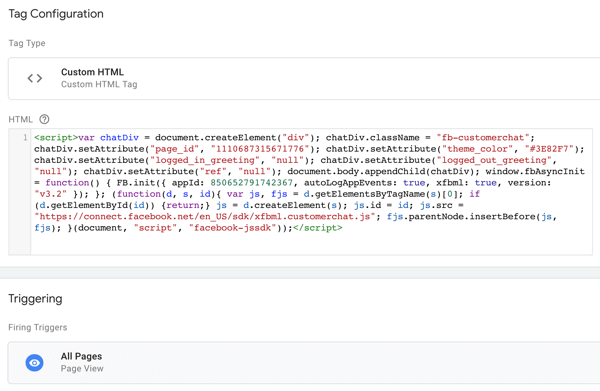This screenshot has height=391, width=600.
Task: Click the "facebook-jssdk" string in the code
Action: click(232, 228)
